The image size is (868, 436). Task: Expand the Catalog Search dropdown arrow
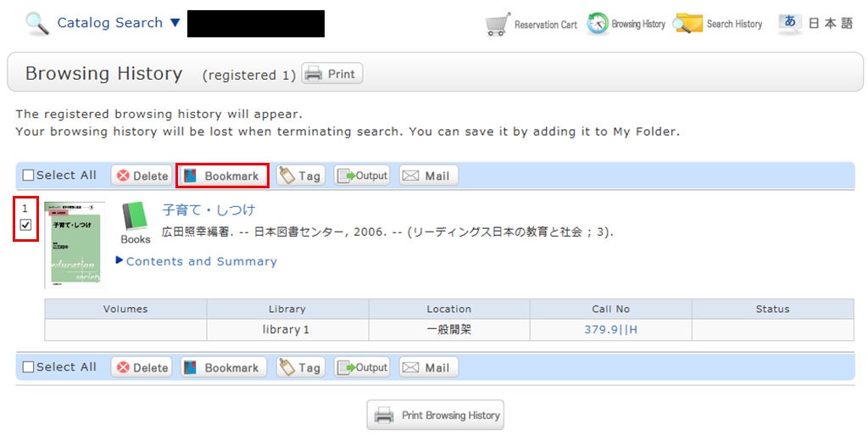click(175, 23)
